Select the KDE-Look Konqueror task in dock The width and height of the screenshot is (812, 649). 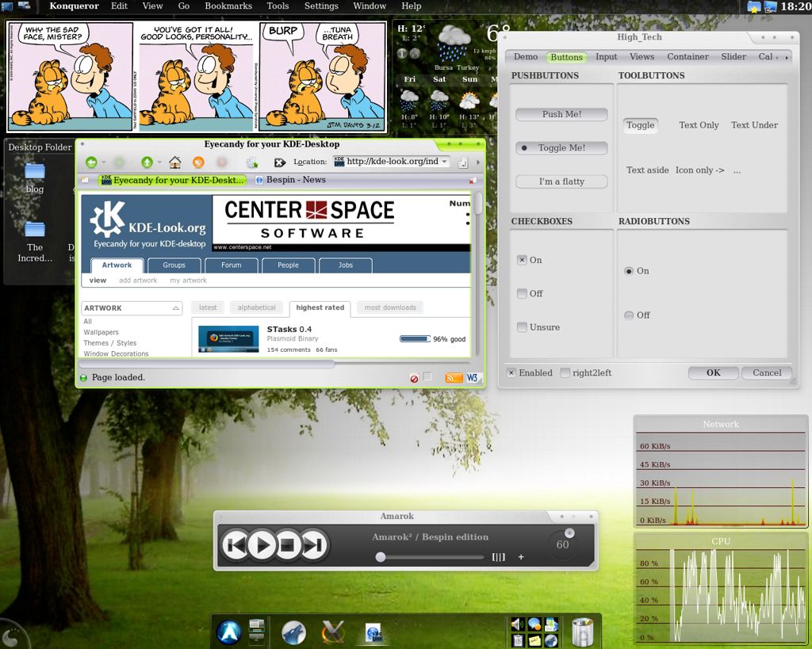pos(373,633)
